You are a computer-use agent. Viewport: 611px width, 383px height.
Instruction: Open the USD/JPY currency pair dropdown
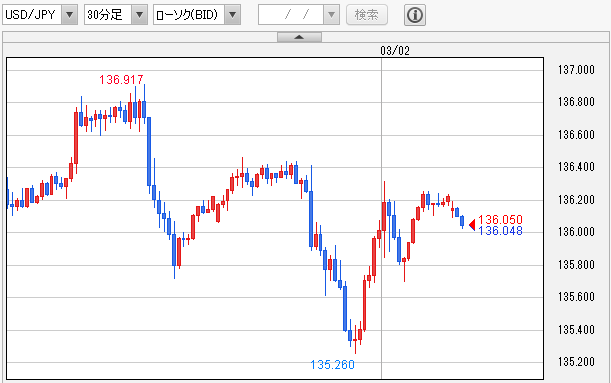coord(40,15)
